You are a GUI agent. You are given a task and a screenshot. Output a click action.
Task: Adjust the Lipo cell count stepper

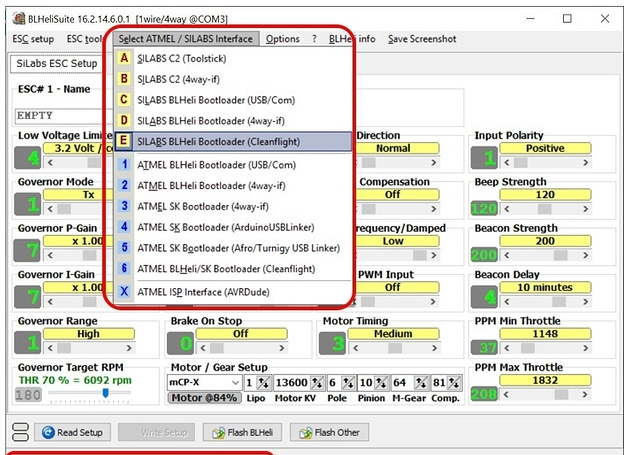pos(264,383)
